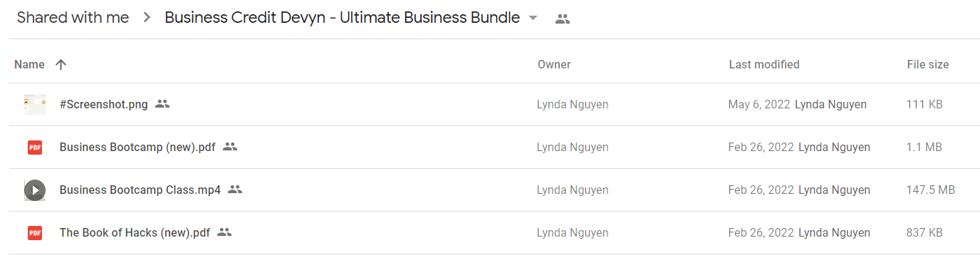Viewport: 980px width, 258px height.
Task: Click the shared icon beside Business Bootcamp Class.mp4
Action: coord(235,190)
